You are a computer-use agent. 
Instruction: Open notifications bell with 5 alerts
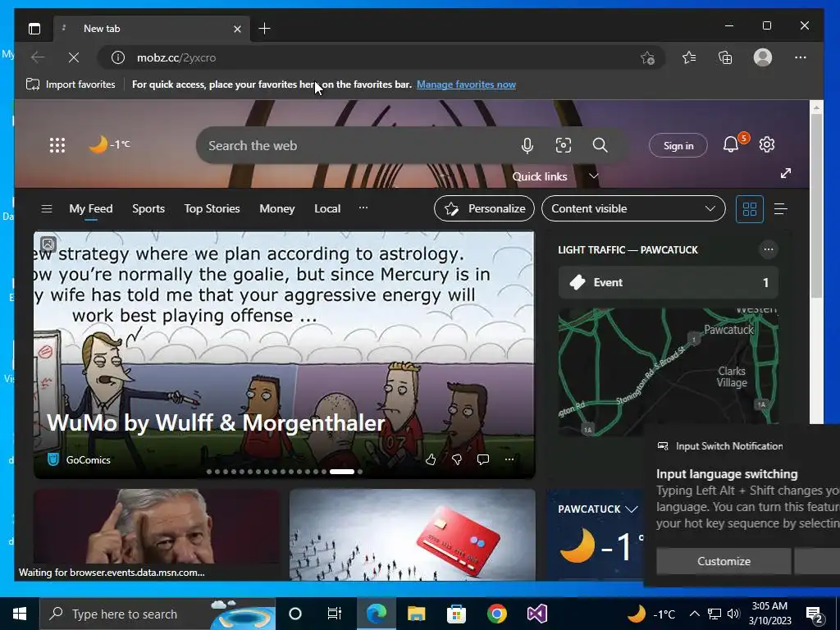point(732,144)
